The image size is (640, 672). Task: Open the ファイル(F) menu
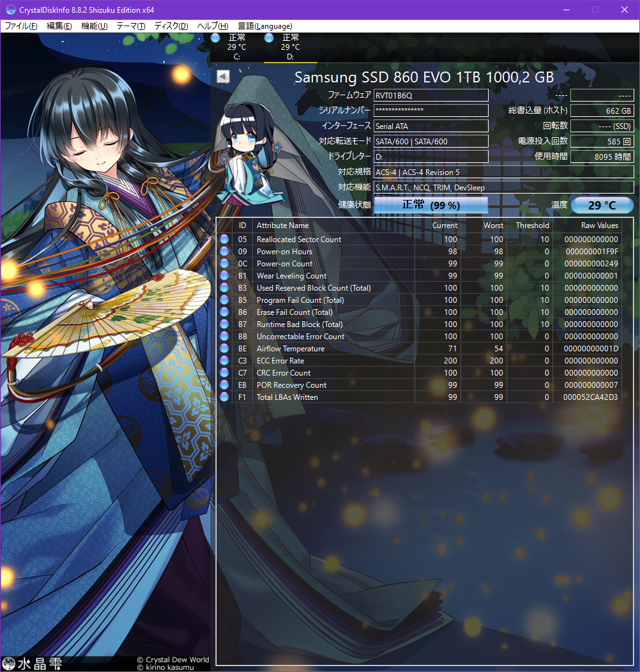20,26
